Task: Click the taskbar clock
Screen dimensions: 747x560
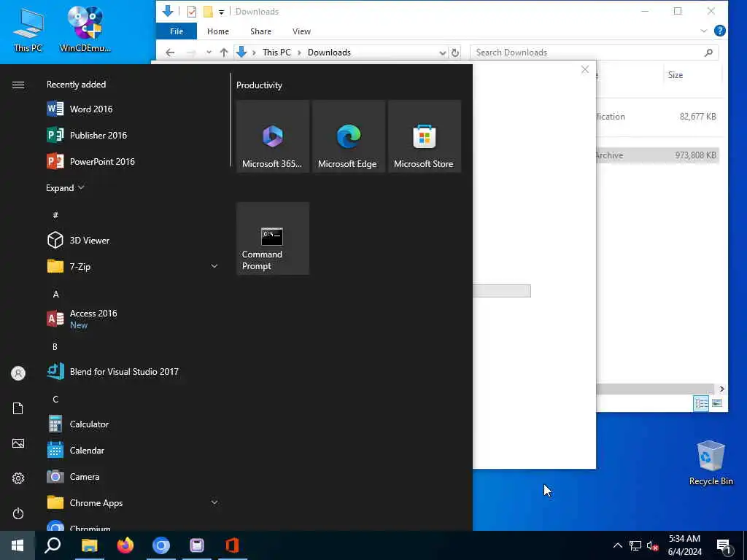Action: point(684,545)
